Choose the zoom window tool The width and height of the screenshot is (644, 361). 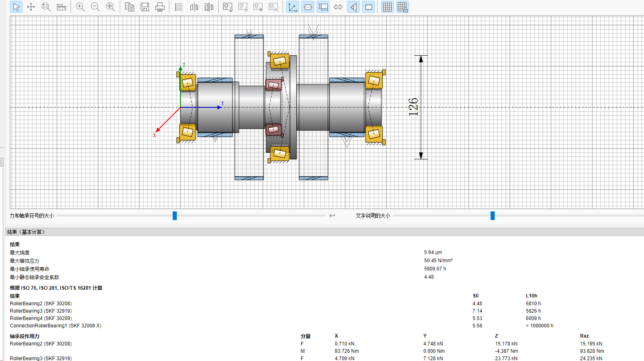click(x=46, y=7)
